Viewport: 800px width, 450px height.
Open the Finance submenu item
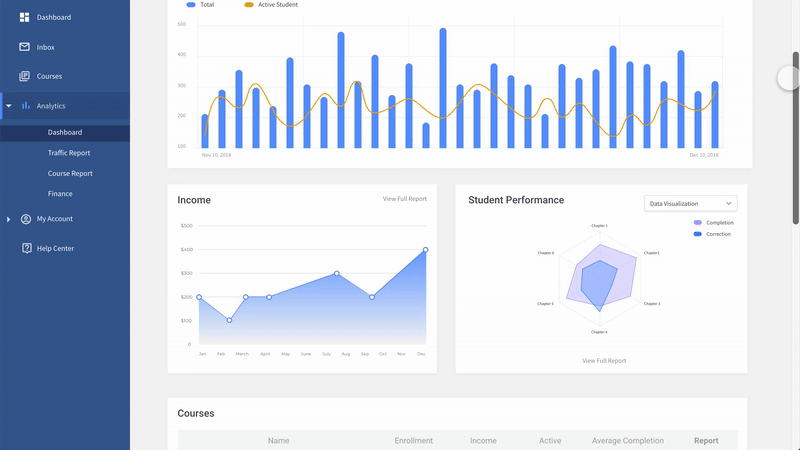tap(60, 194)
